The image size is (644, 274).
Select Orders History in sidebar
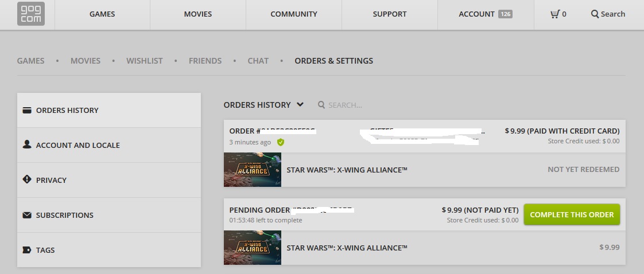coord(109,110)
